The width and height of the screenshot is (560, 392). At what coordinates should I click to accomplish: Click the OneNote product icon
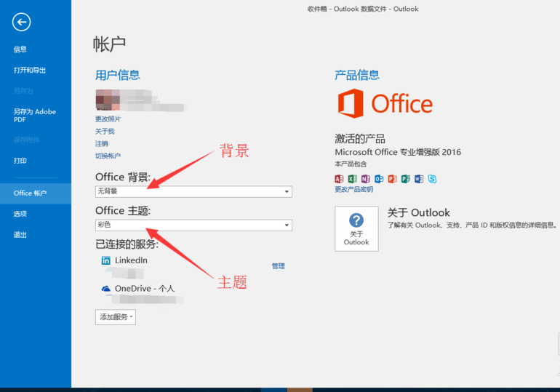[x=365, y=179]
